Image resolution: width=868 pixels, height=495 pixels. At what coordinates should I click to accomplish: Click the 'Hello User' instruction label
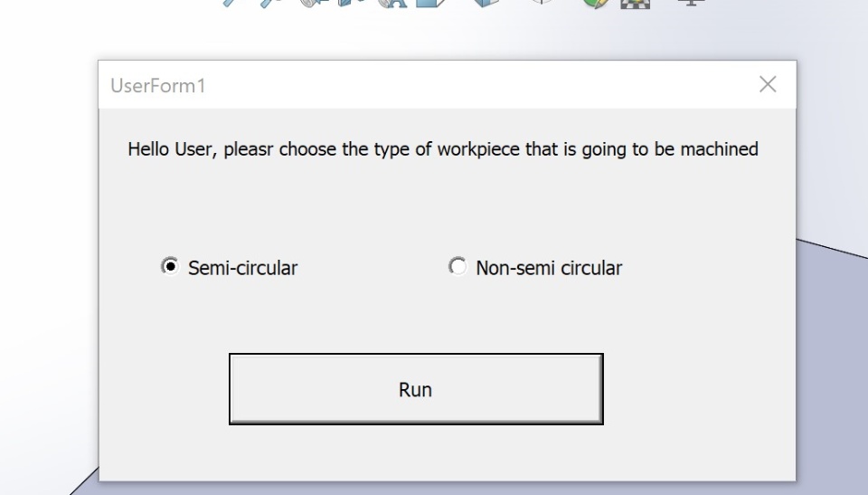click(x=443, y=149)
